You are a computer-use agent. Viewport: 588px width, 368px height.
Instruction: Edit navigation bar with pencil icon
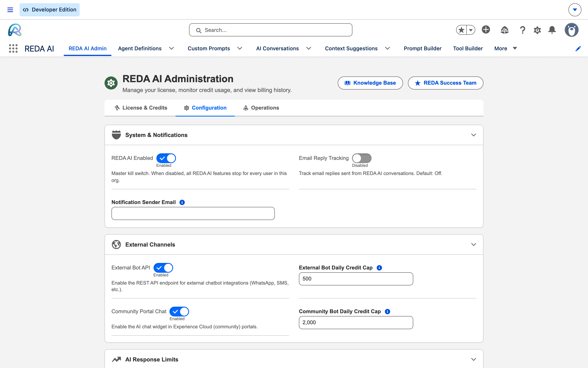pos(578,49)
